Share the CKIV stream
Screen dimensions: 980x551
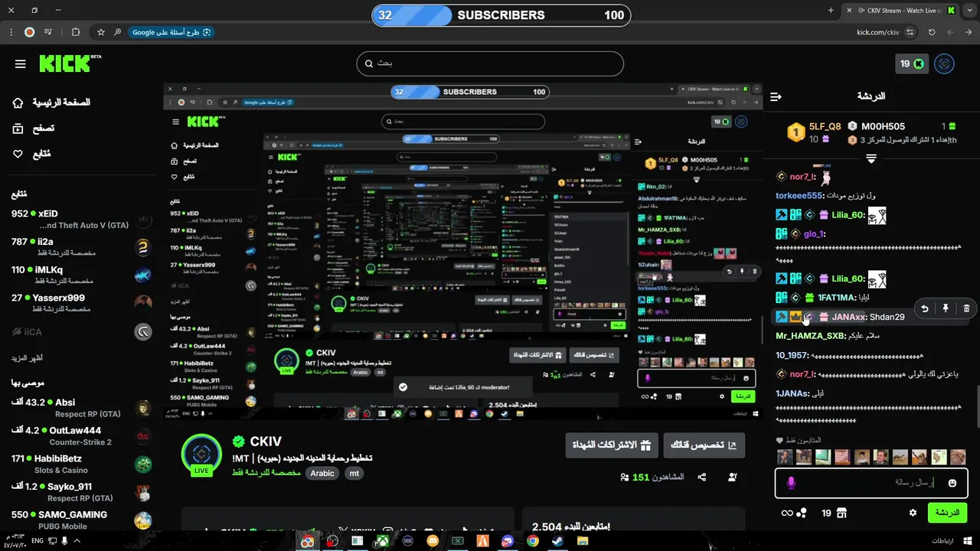pos(702,477)
